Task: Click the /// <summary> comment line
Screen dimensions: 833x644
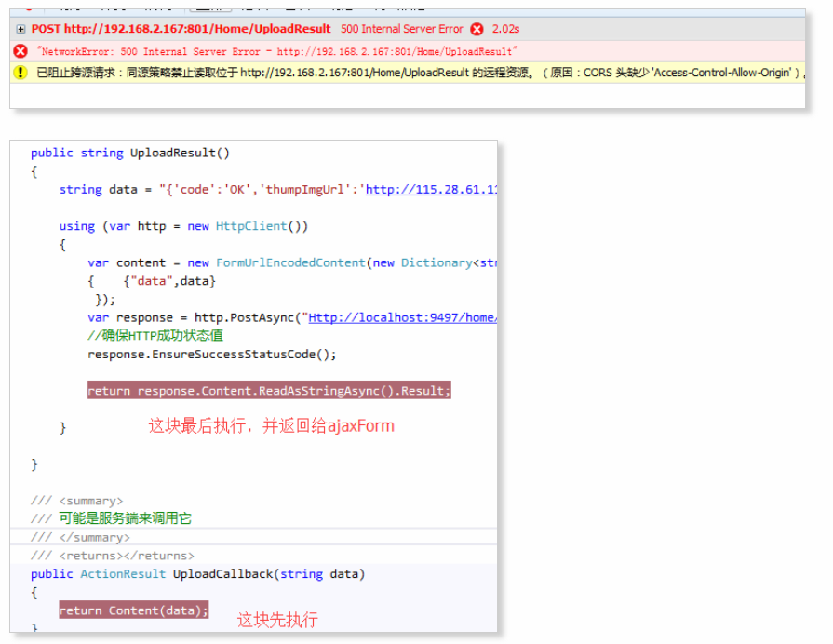Action: 76,501
